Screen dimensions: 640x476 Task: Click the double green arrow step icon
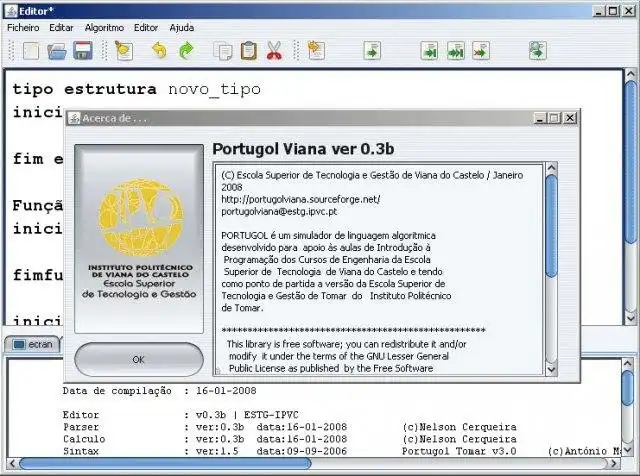click(456, 51)
